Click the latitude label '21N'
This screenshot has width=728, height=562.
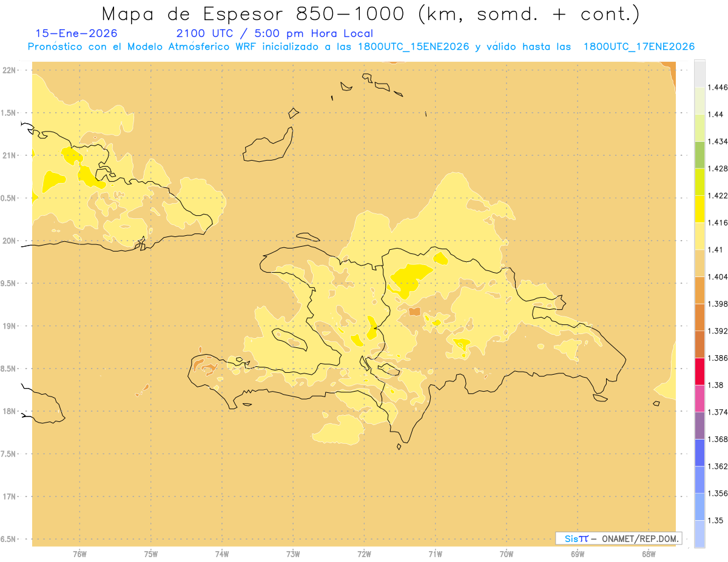point(10,155)
